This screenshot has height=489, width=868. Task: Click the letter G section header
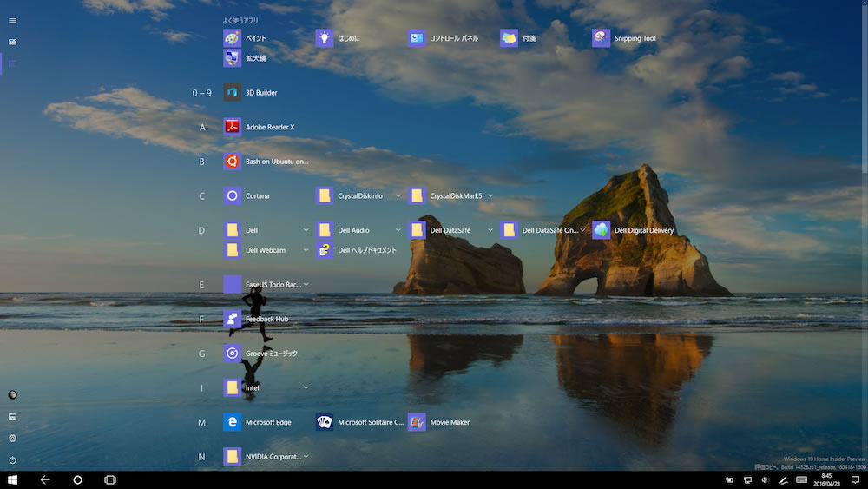tap(201, 354)
